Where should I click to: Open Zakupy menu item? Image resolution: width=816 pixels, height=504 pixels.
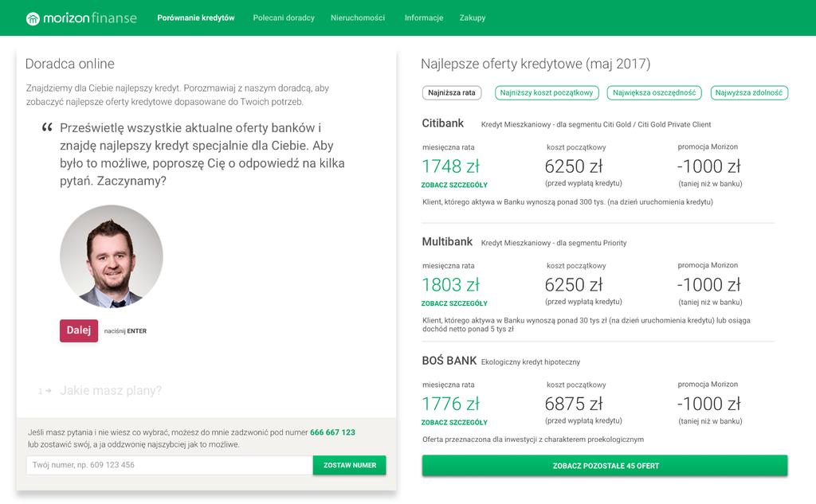click(x=472, y=18)
